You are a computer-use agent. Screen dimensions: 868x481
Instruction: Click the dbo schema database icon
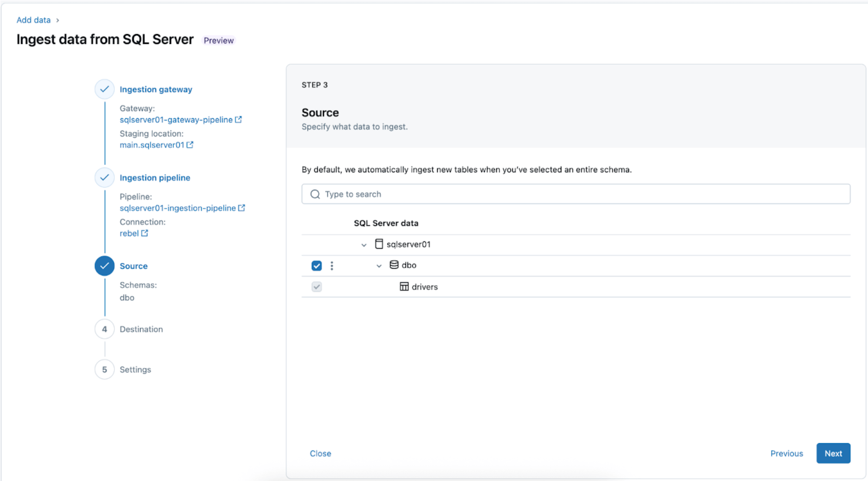[x=394, y=265]
